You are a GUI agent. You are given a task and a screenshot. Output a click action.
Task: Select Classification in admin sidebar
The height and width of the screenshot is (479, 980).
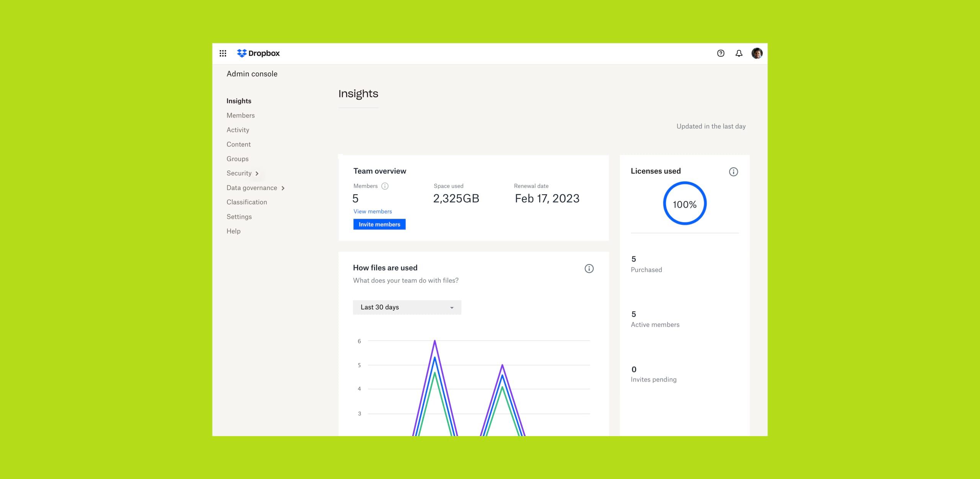[247, 202]
